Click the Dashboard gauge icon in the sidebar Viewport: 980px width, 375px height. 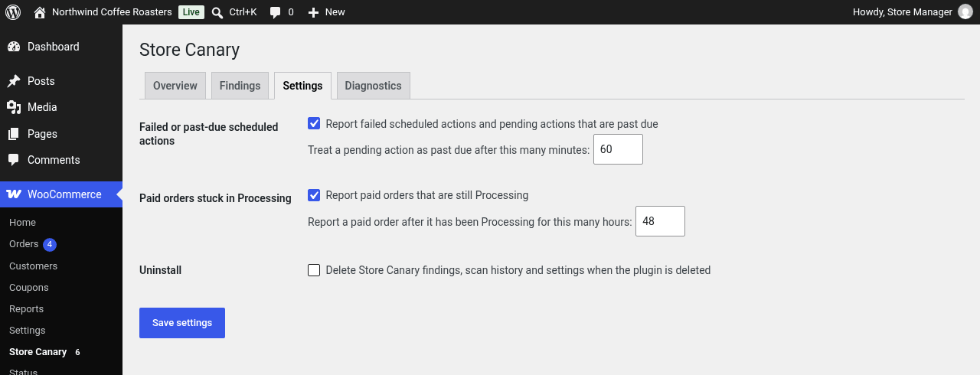pyautogui.click(x=14, y=47)
